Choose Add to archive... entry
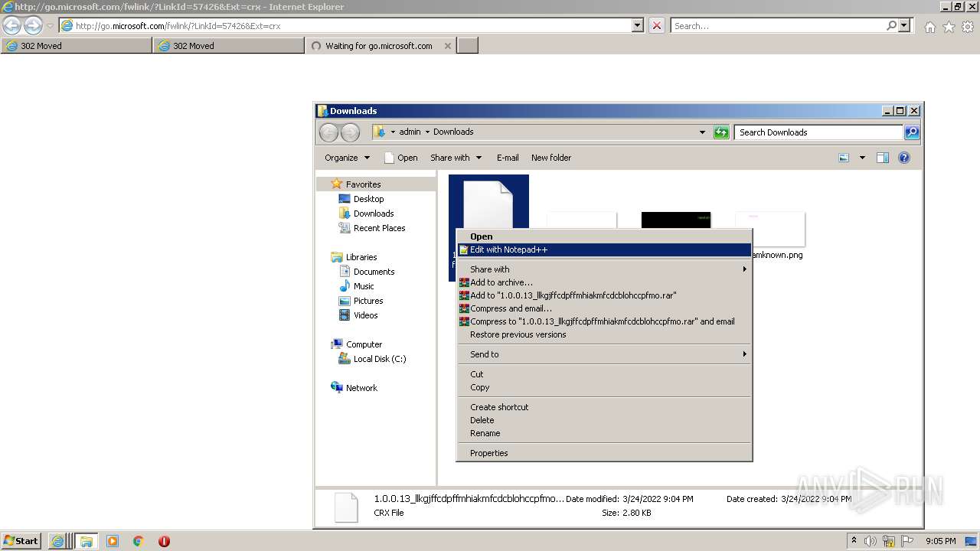Viewport: 980px width, 551px height. 604,282
